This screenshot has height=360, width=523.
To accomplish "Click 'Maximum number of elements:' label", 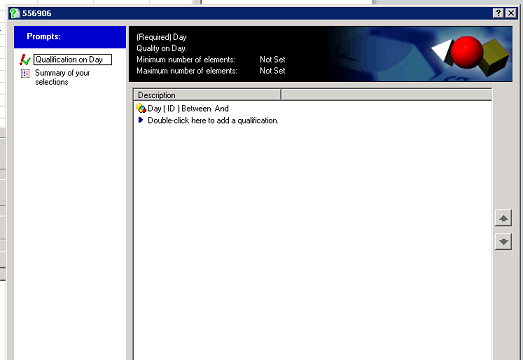I will (x=187, y=71).
